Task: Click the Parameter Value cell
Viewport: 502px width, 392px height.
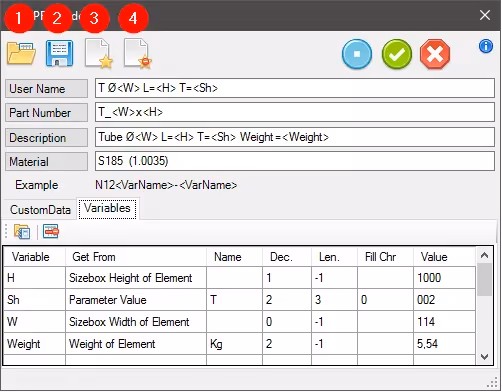Action: 136,300
